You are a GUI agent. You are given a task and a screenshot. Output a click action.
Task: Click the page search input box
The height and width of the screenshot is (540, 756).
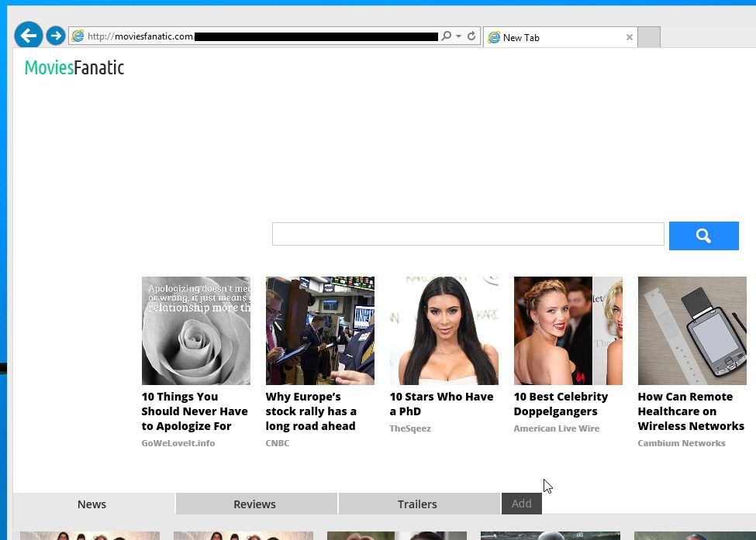pyautogui.click(x=468, y=234)
